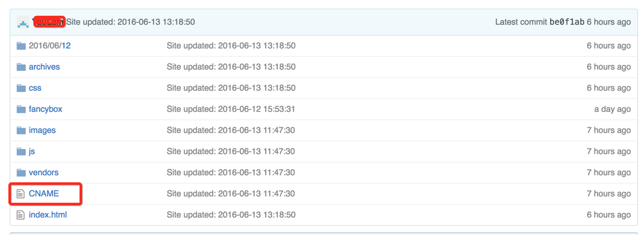Click the folder icon beside css

click(21, 88)
